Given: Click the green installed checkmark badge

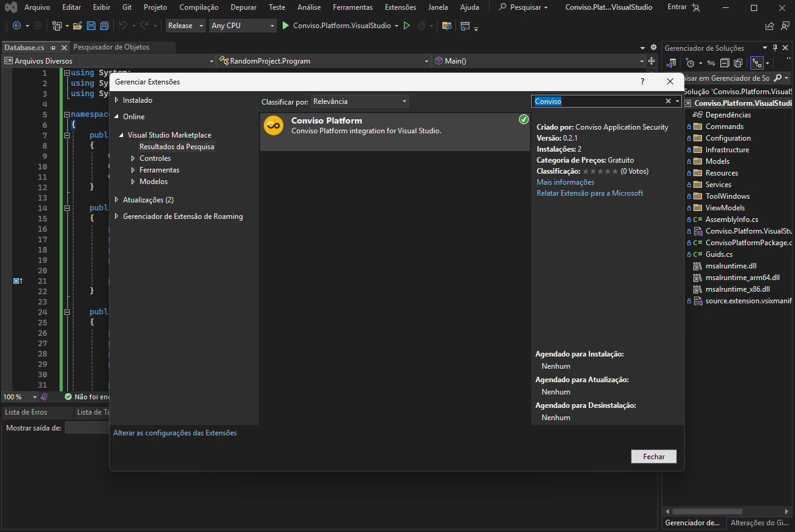Looking at the screenshot, I should tap(524, 119).
